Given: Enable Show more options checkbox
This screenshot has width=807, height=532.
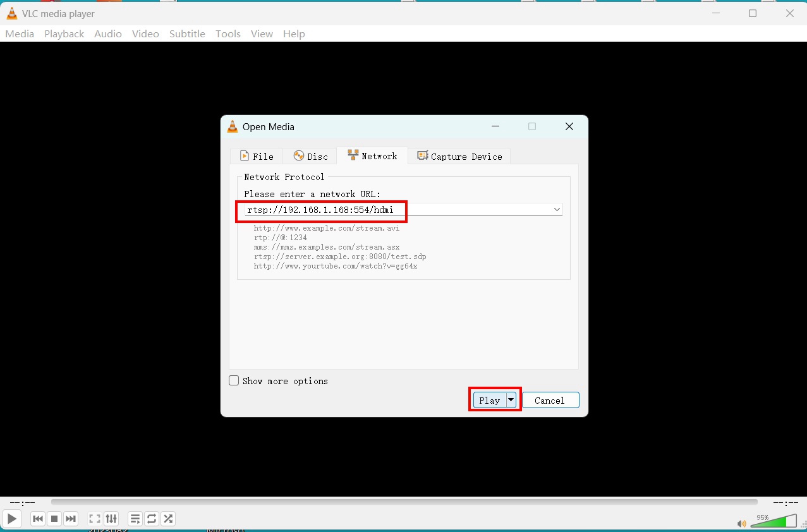Looking at the screenshot, I should coord(234,381).
